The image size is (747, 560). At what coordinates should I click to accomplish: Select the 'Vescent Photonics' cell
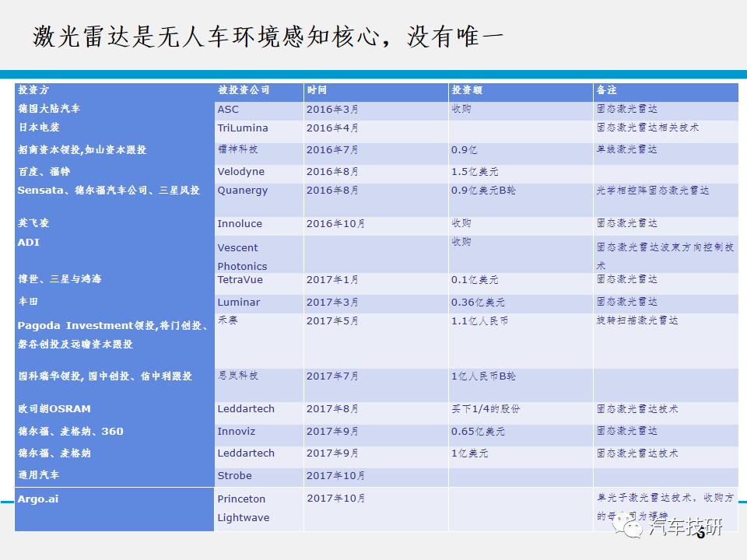259,254
